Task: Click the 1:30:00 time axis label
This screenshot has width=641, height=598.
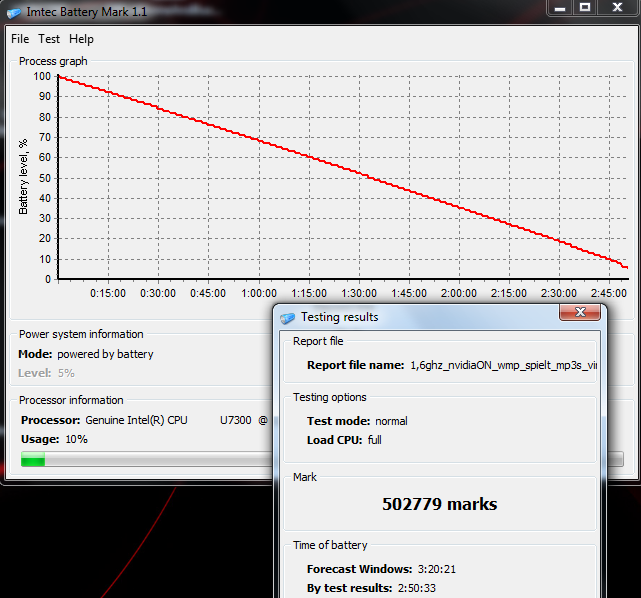Action: point(359,293)
